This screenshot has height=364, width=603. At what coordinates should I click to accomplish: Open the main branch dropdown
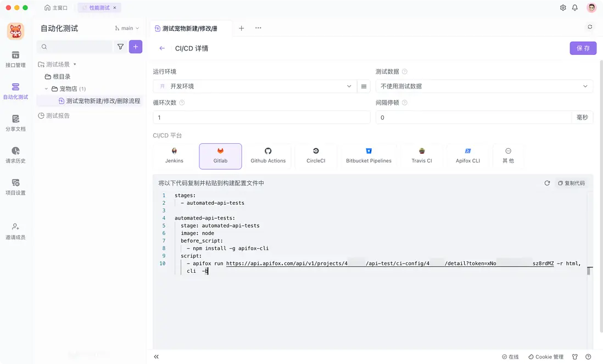click(127, 28)
